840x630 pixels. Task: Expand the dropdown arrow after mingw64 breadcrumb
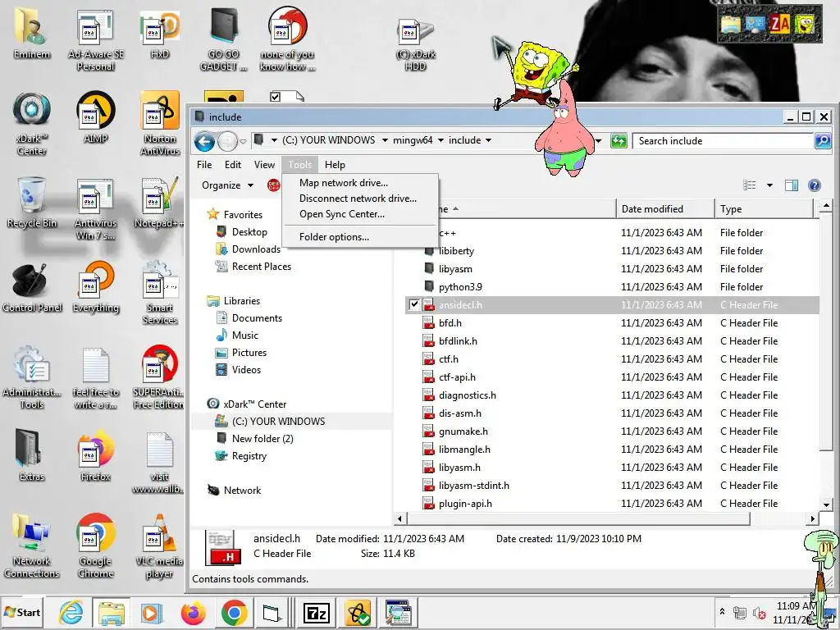441,140
